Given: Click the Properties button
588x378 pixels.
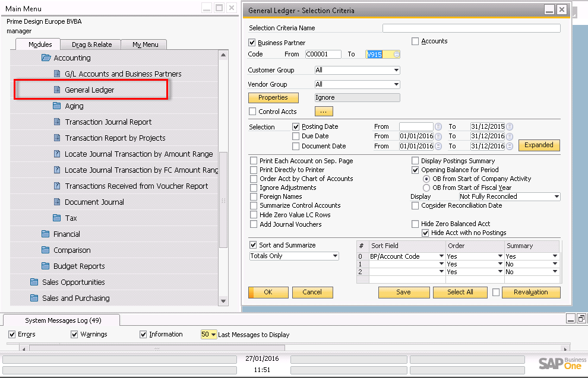Looking at the screenshot, I should [273, 97].
